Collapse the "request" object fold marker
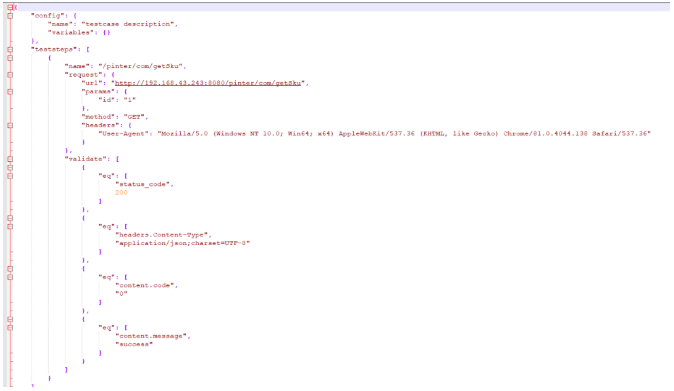Viewport: 674px width, 391px height. coord(10,75)
